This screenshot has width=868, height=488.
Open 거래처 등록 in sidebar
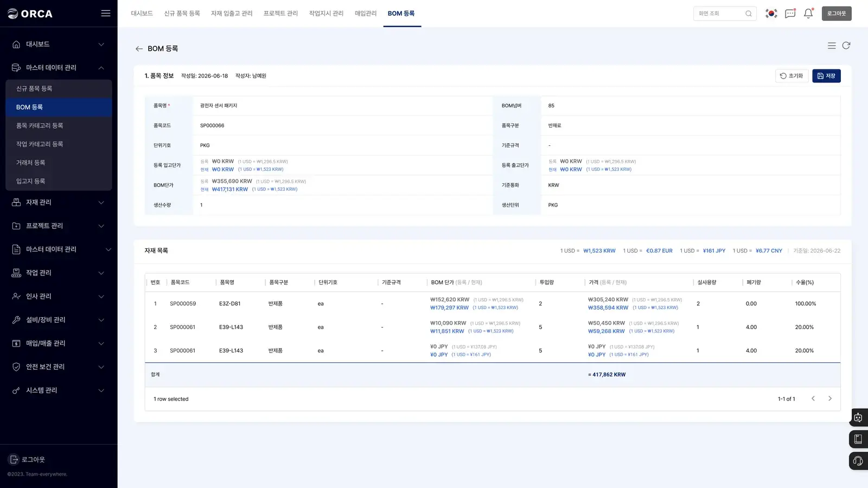(x=59, y=163)
